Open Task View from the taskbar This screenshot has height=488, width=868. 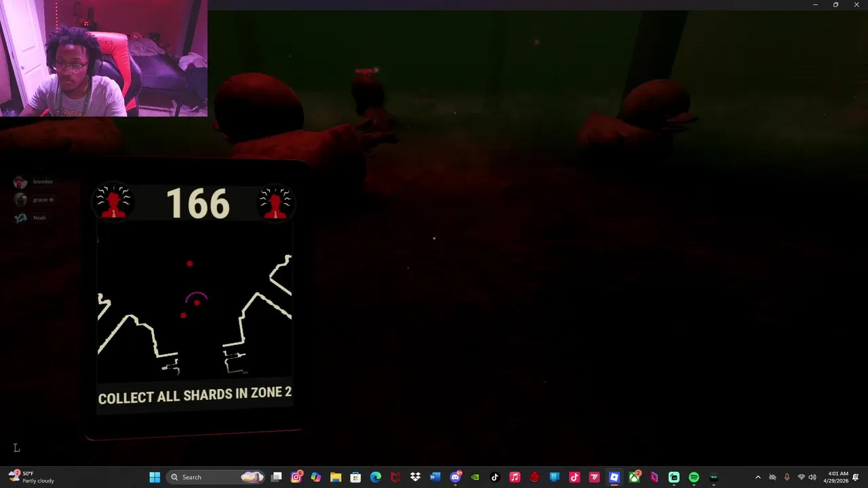(277, 477)
